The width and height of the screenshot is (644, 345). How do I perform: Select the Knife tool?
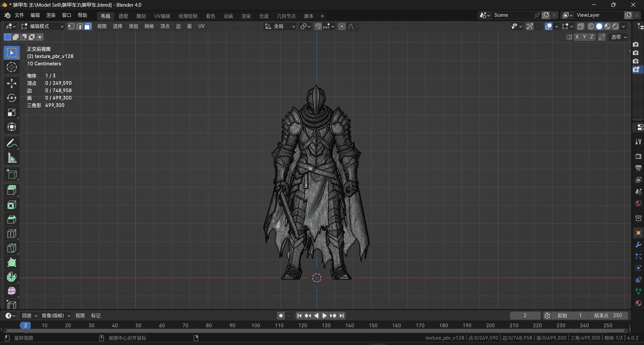coord(12,248)
